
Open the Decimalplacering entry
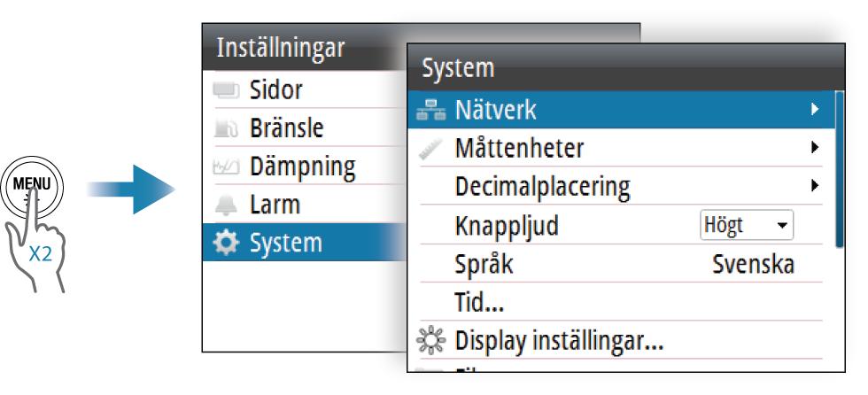(621, 186)
